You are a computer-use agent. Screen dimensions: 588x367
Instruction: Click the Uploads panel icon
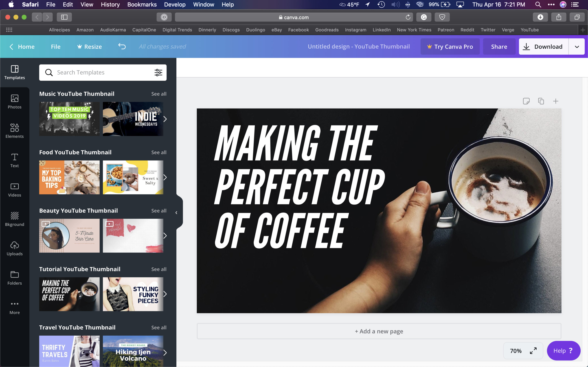(x=14, y=248)
